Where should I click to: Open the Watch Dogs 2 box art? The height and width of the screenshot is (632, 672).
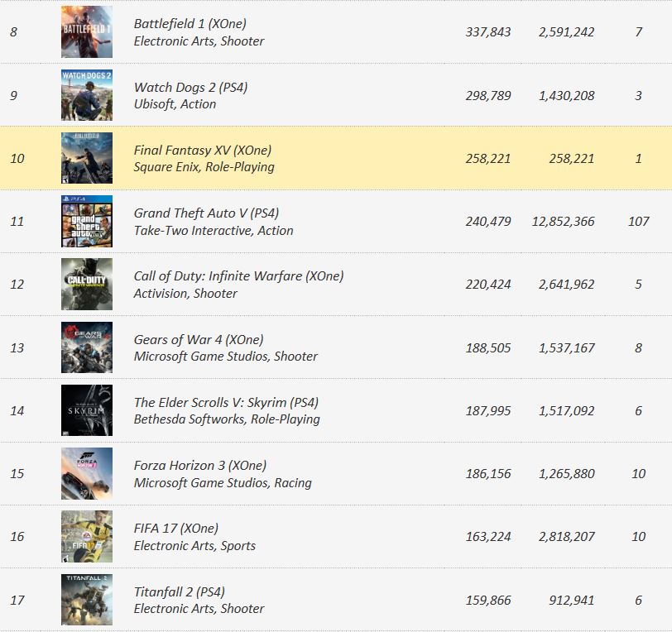click(87, 94)
